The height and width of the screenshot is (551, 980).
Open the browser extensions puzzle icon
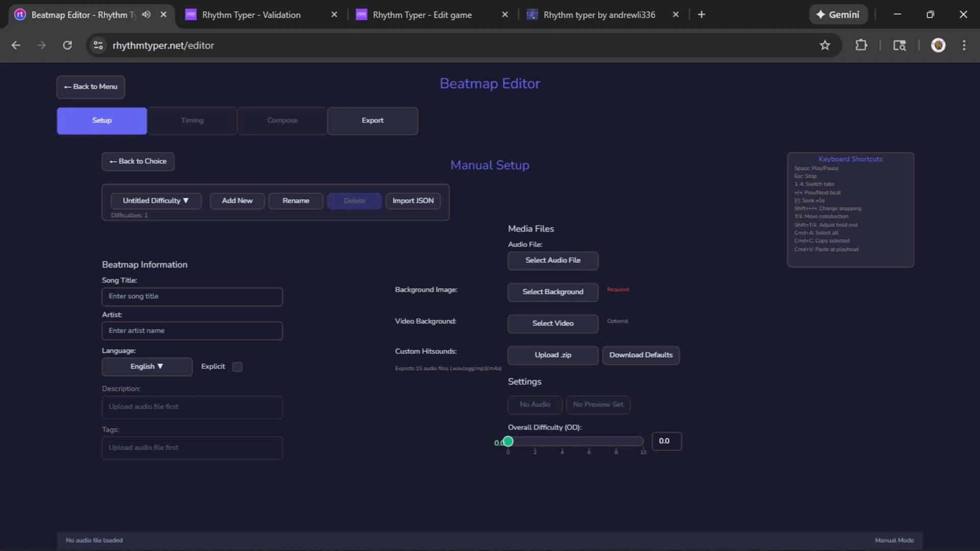[862, 45]
